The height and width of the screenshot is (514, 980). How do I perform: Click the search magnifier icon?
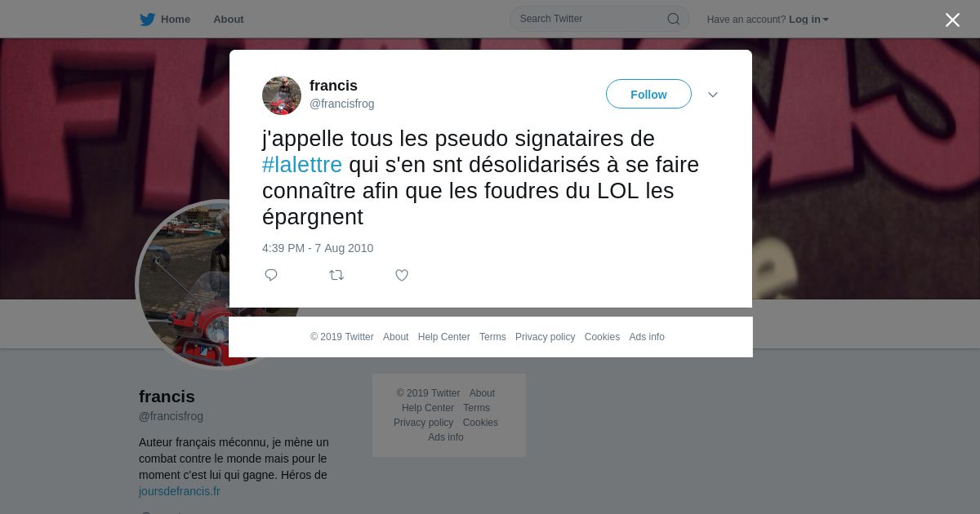point(674,19)
